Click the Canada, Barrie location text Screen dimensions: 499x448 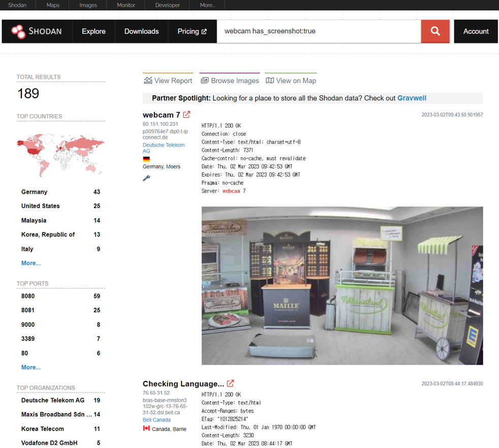point(169,429)
